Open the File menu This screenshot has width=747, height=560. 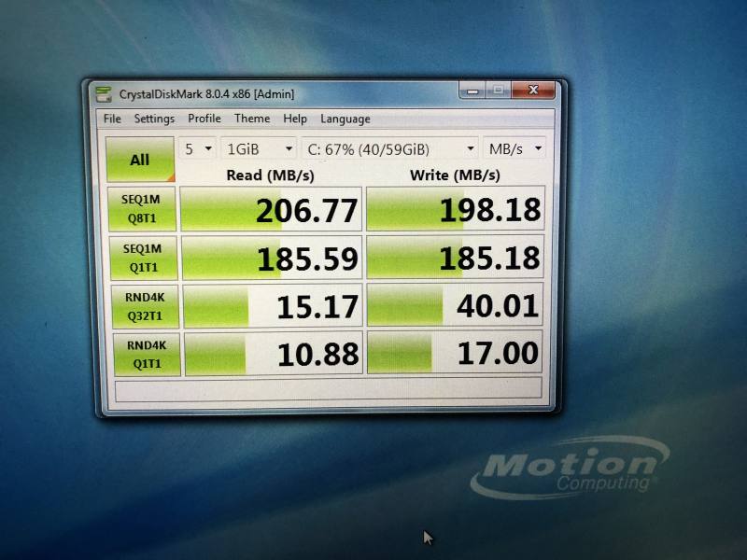(x=112, y=119)
